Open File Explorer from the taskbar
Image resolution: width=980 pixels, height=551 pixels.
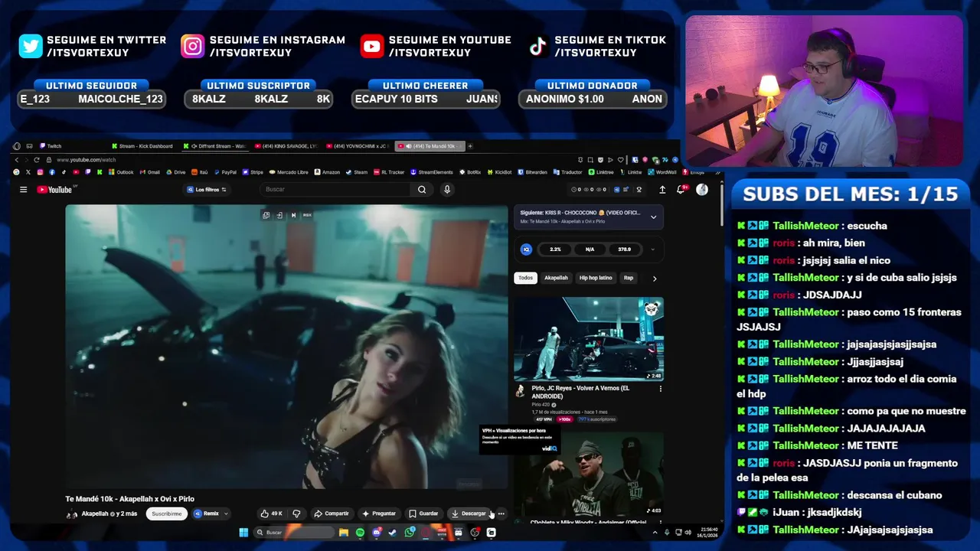coord(344,533)
